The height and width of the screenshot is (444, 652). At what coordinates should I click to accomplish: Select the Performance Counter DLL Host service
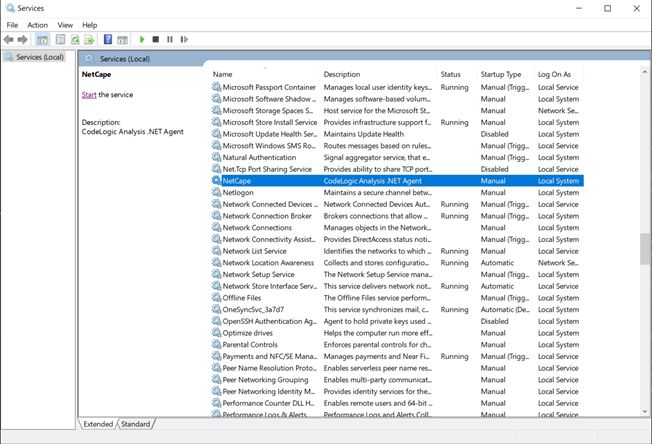(x=397, y=403)
